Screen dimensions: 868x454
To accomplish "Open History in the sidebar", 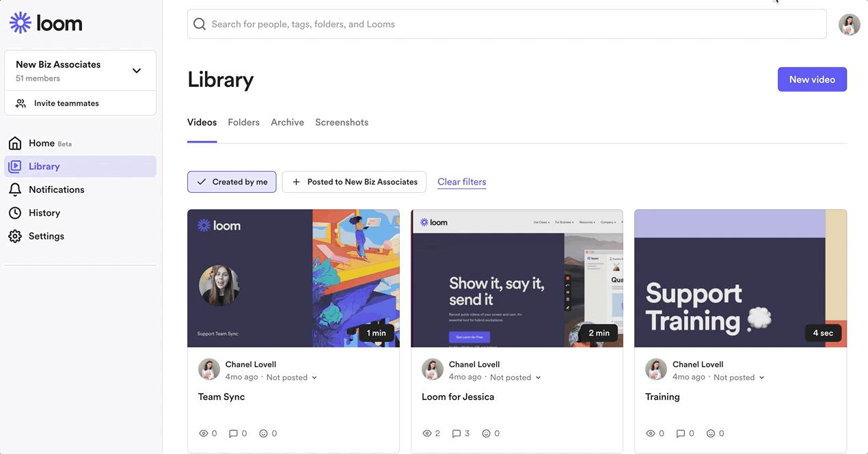I will pos(80,213).
